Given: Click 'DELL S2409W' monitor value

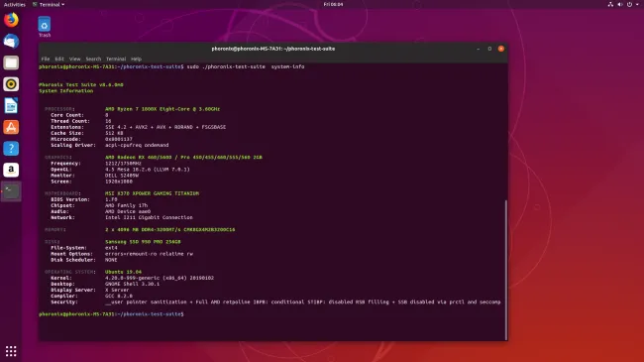Looking at the screenshot, I should coord(122,176).
